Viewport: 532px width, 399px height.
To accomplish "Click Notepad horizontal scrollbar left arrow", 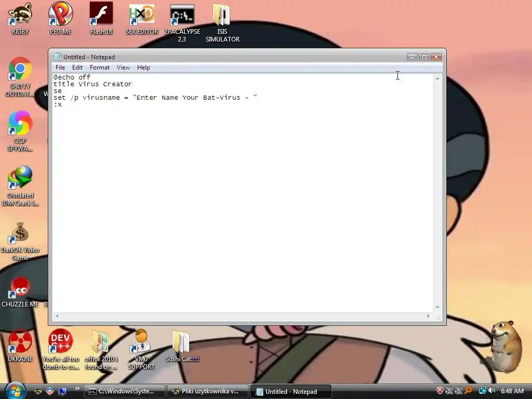I will tap(57, 316).
